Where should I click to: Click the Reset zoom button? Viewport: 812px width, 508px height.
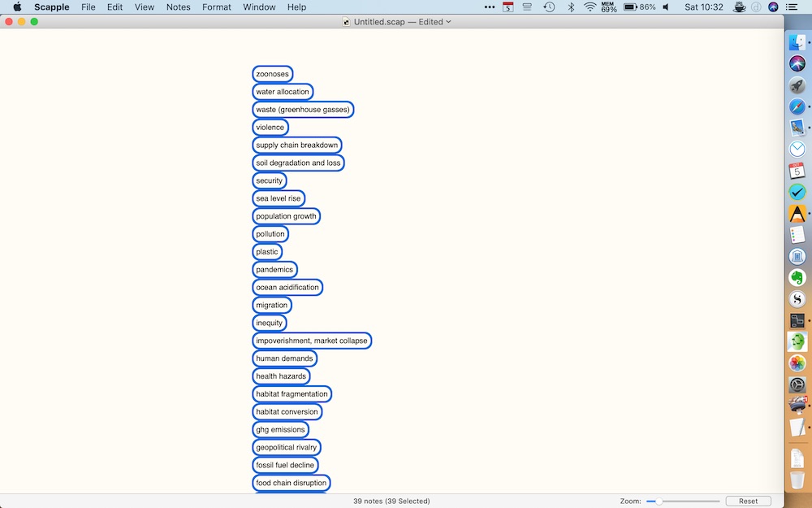(748, 501)
